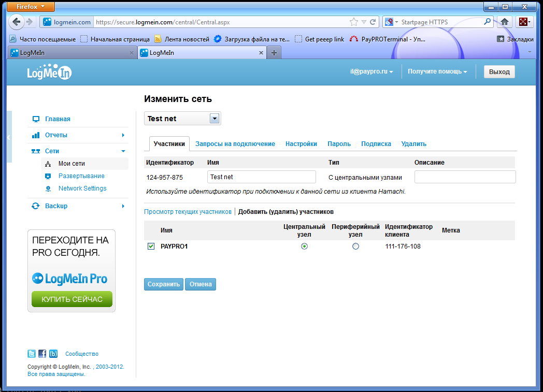Screen dimensions: 543x392
Task: Reload the page with refresh icon
Action: click(373, 22)
